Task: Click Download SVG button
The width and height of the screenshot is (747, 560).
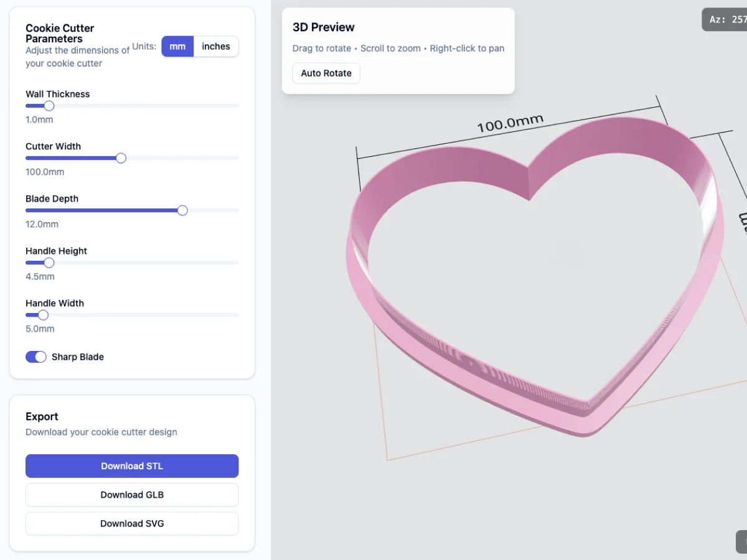Action: (x=132, y=523)
